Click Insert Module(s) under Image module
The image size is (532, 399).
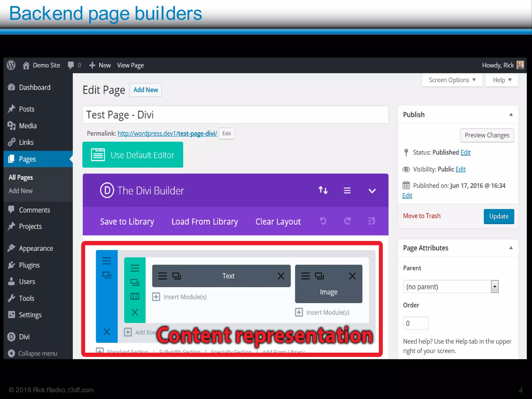click(322, 312)
